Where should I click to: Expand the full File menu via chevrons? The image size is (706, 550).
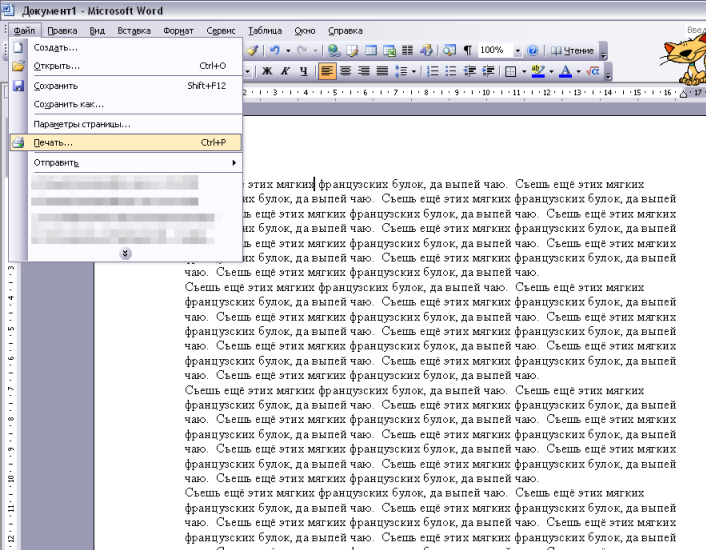125,253
